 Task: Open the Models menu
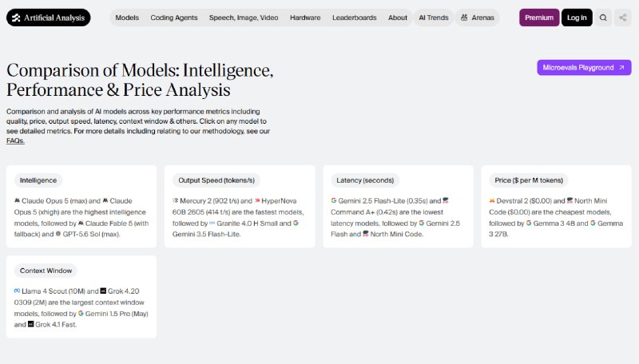127,18
